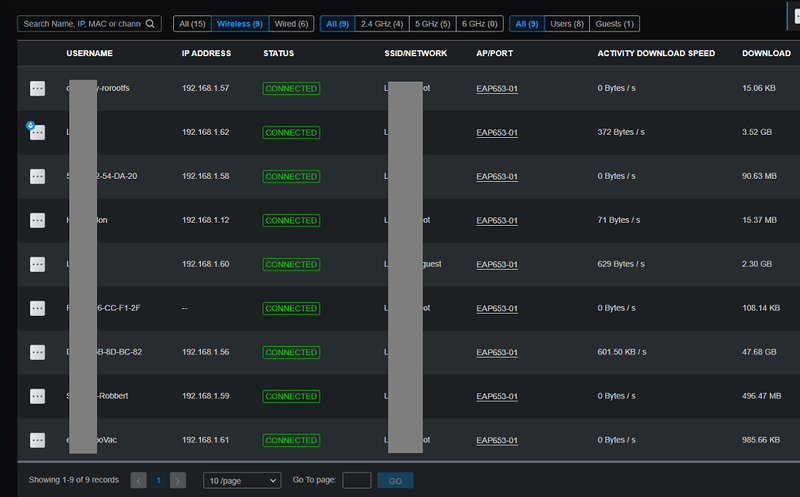The height and width of the screenshot is (497, 800).
Task: Open EAP653-01 link in CC-F1-2F row
Action: click(x=497, y=308)
